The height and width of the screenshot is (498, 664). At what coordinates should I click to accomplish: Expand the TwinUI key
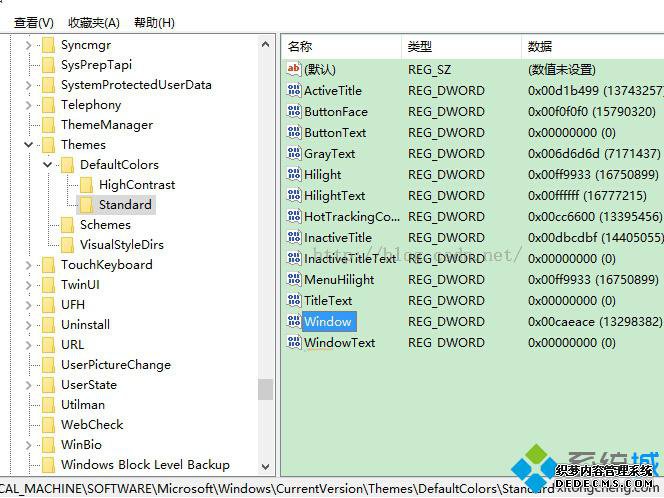tap(28, 285)
